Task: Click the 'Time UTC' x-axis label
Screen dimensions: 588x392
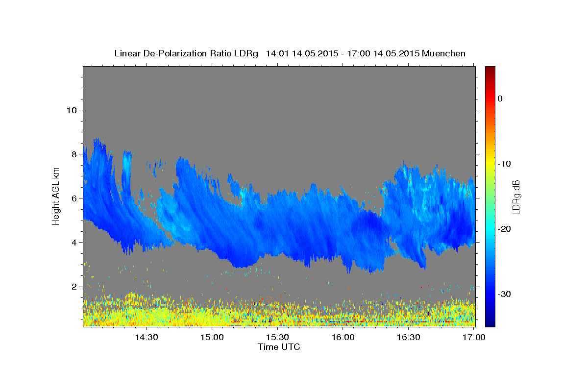Action: point(279,347)
